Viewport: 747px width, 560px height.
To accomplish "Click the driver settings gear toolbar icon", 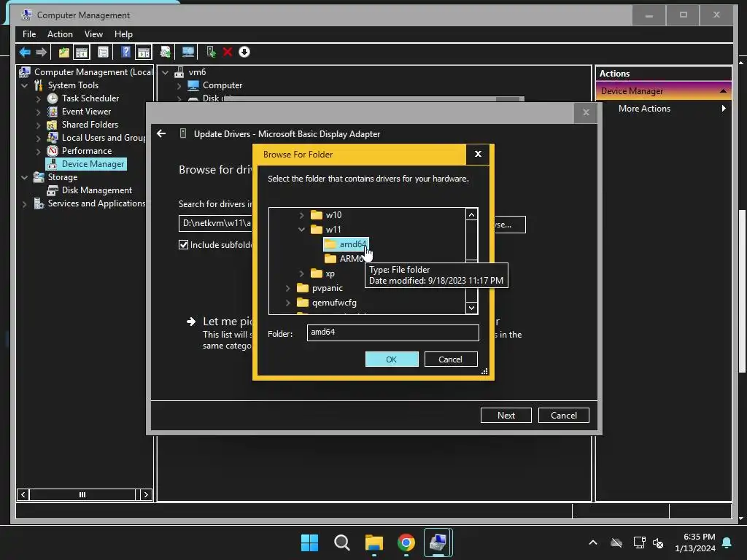I will pyautogui.click(x=166, y=52).
